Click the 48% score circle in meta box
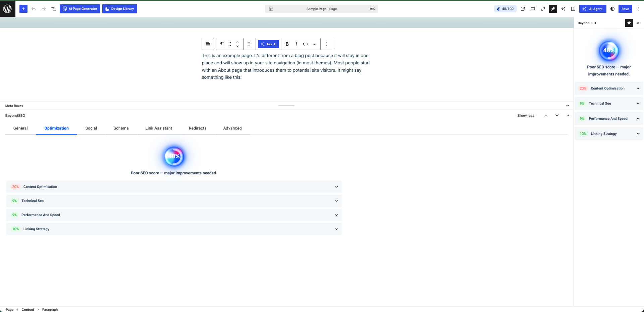 174,157
